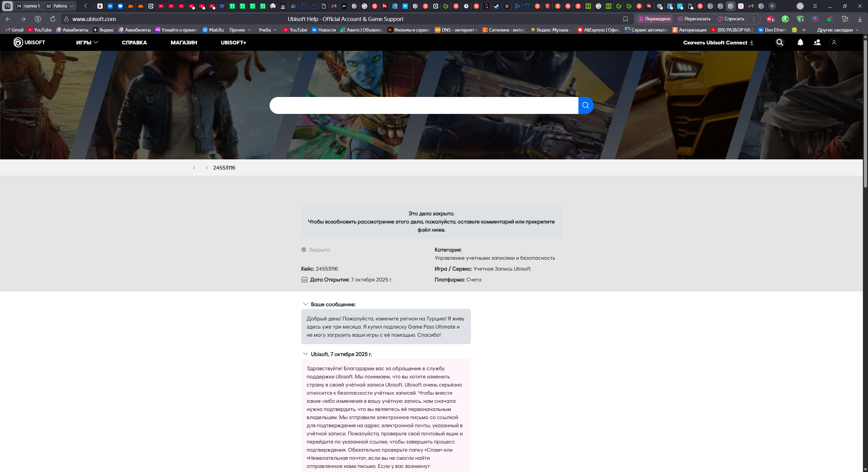The height and width of the screenshot is (472, 868).
Task: Open the friends icon in header
Action: pyautogui.click(x=817, y=42)
